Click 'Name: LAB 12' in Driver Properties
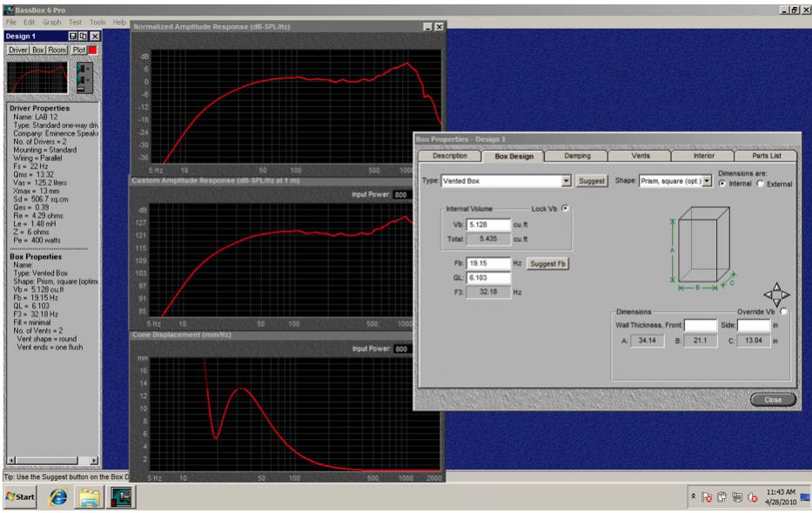812x513 pixels. tap(36, 117)
